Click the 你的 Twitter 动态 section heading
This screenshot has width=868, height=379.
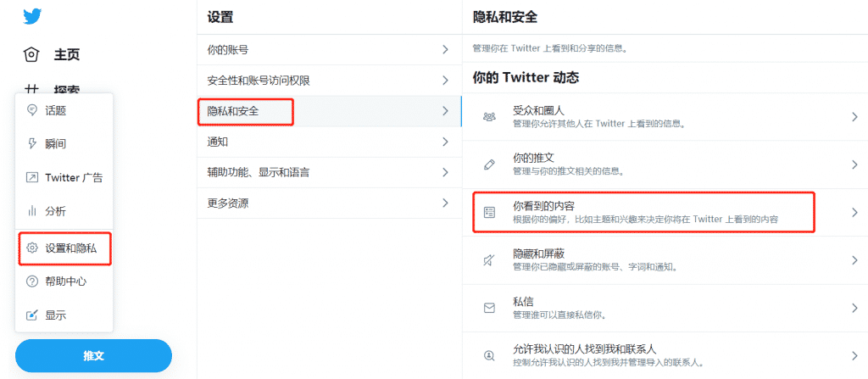[x=526, y=77]
